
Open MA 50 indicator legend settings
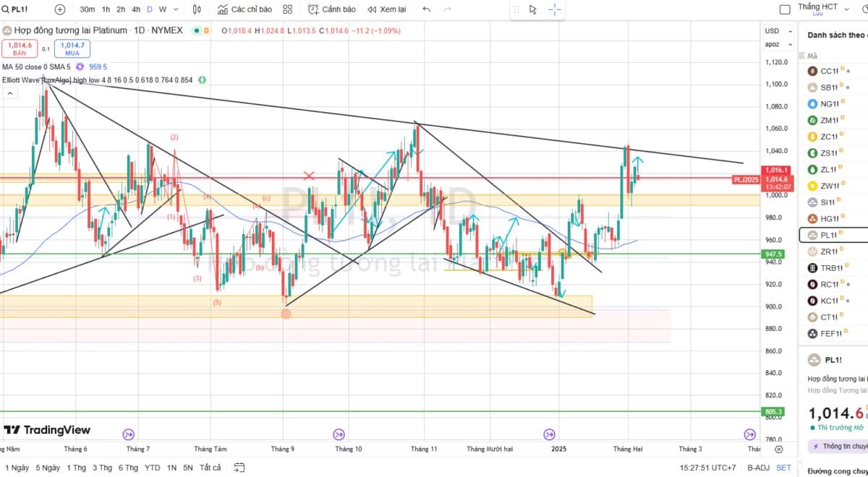pyautogui.click(x=36, y=66)
